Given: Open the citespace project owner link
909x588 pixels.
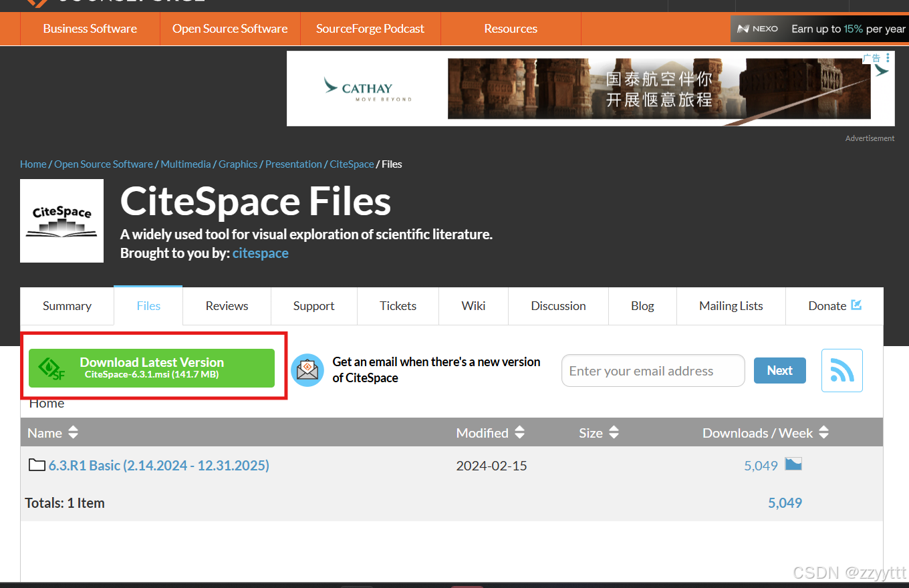Looking at the screenshot, I should click(x=260, y=253).
